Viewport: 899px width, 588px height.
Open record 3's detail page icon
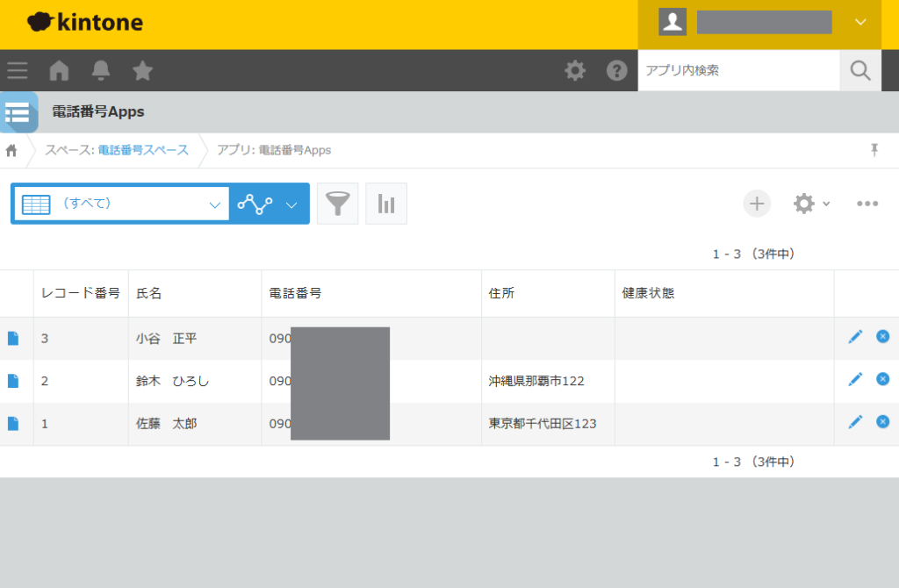[14, 336]
